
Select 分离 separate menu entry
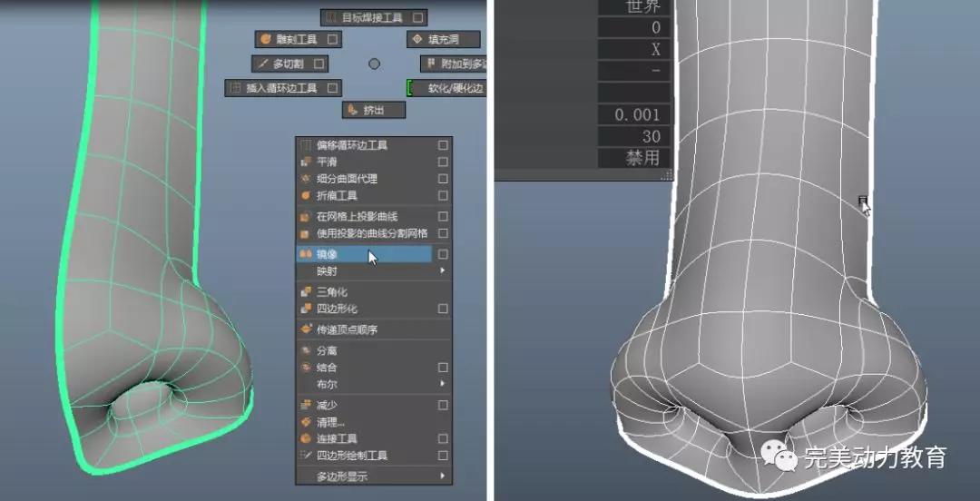point(327,350)
